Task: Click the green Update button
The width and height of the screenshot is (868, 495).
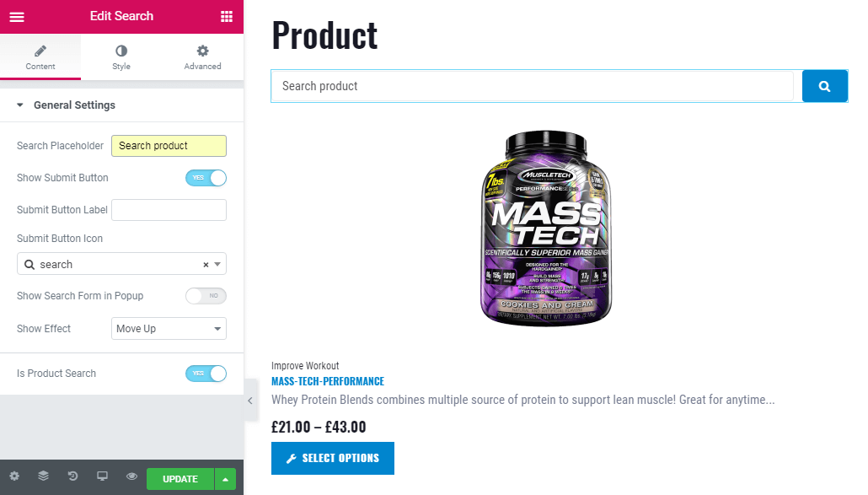Action: 180,479
